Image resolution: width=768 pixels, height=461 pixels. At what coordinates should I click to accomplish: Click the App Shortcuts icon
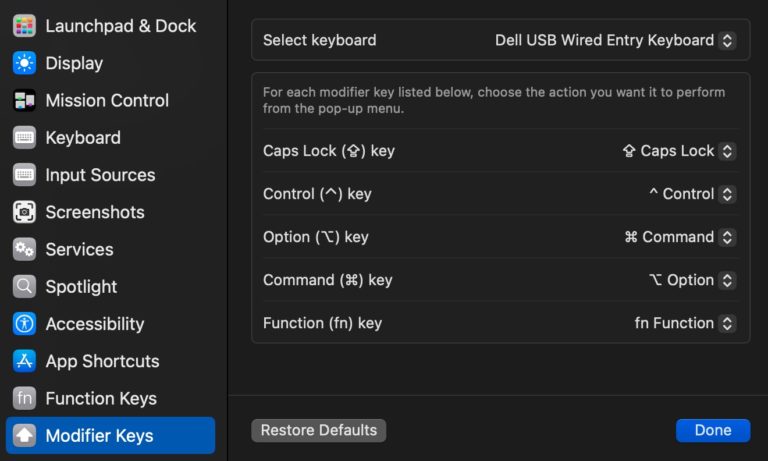[x=24, y=361]
